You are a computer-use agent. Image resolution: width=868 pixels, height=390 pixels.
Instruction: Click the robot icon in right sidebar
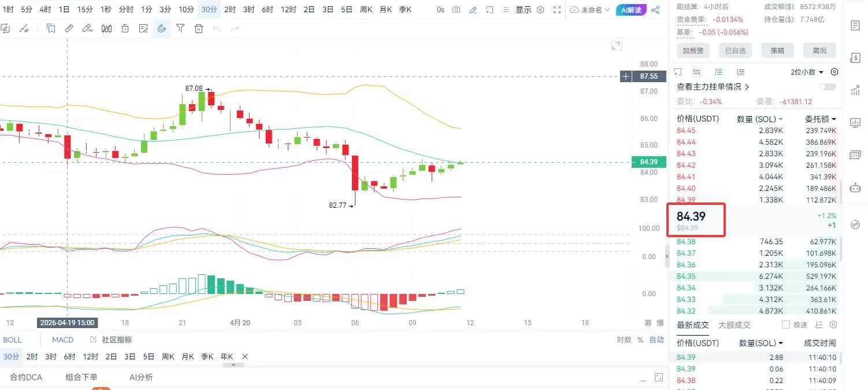[x=855, y=187]
